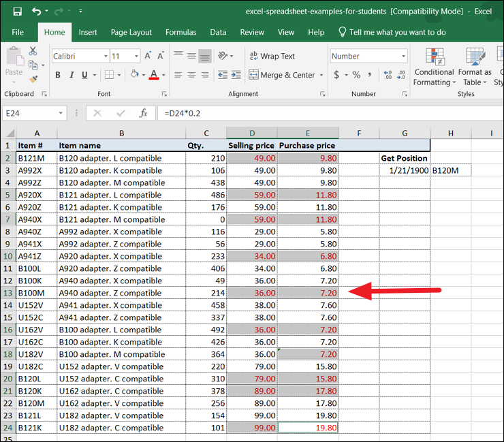This screenshot has width=504, height=442.
Task: Select the Format Painter brush icon
Action: point(32,80)
